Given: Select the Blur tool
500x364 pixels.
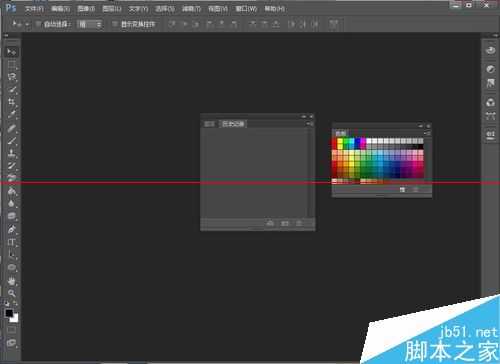Looking at the screenshot, I should coord(11,204).
